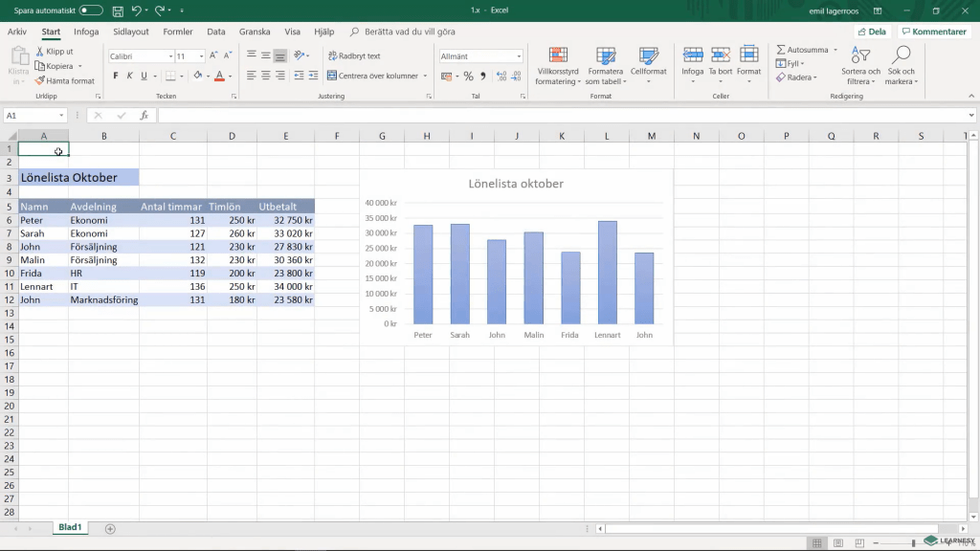980x551 pixels.
Task: Increase decimal places icon
Action: (x=501, y=77)
